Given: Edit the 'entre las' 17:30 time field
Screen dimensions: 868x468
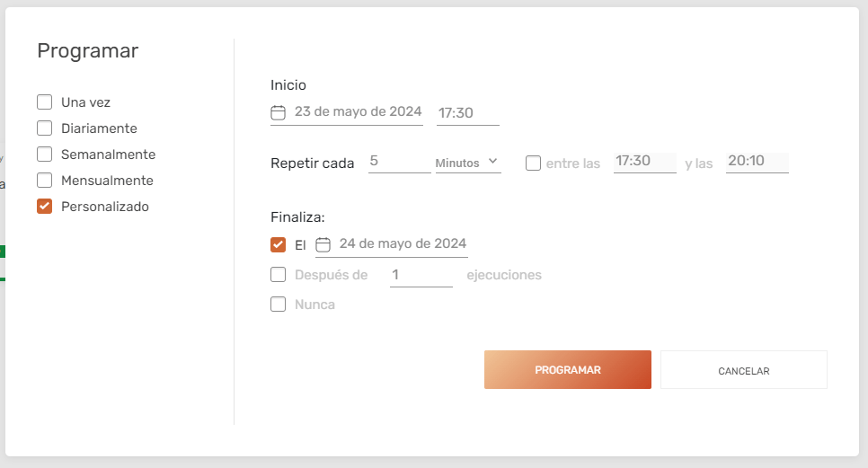Looking at the screenshot, I should [x=645, y=162].
